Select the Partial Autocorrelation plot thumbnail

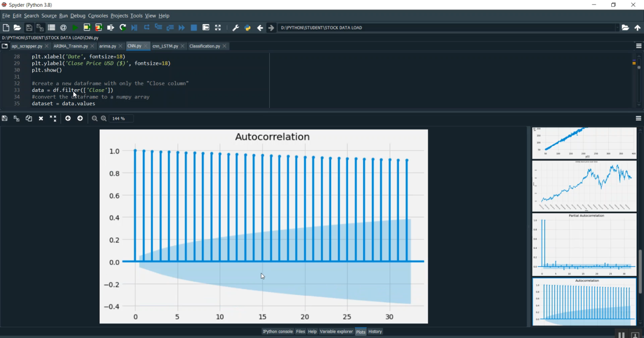[584, 244]
